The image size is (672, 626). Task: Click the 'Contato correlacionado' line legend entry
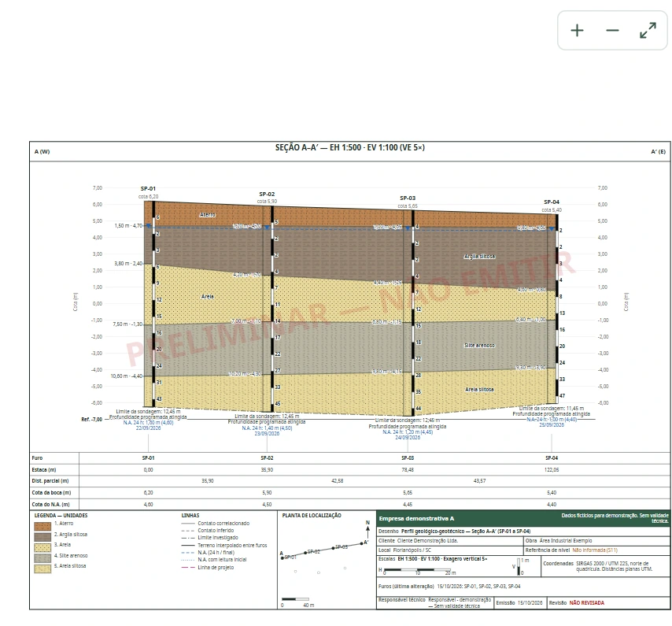(223, 524)
